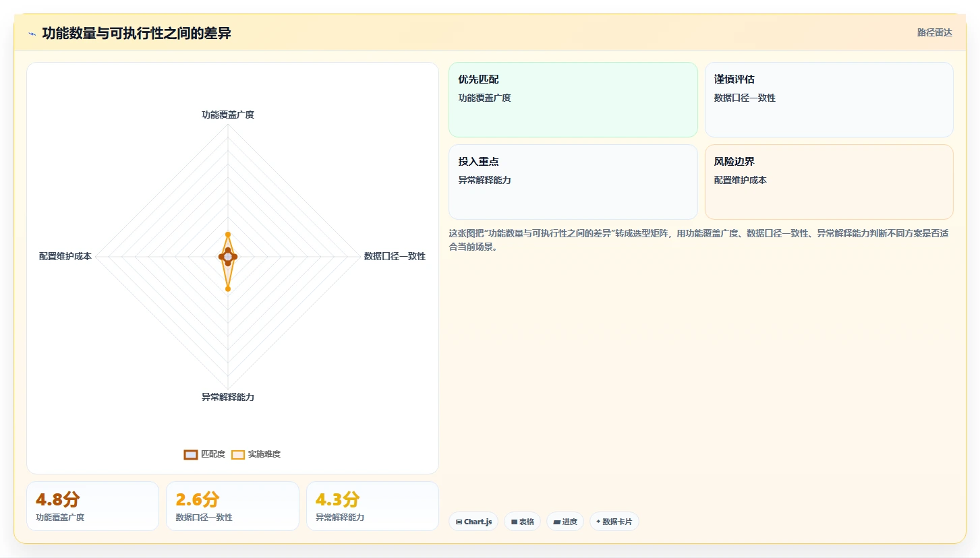Click the 路径雷达 label in the header

pos(934,32)
